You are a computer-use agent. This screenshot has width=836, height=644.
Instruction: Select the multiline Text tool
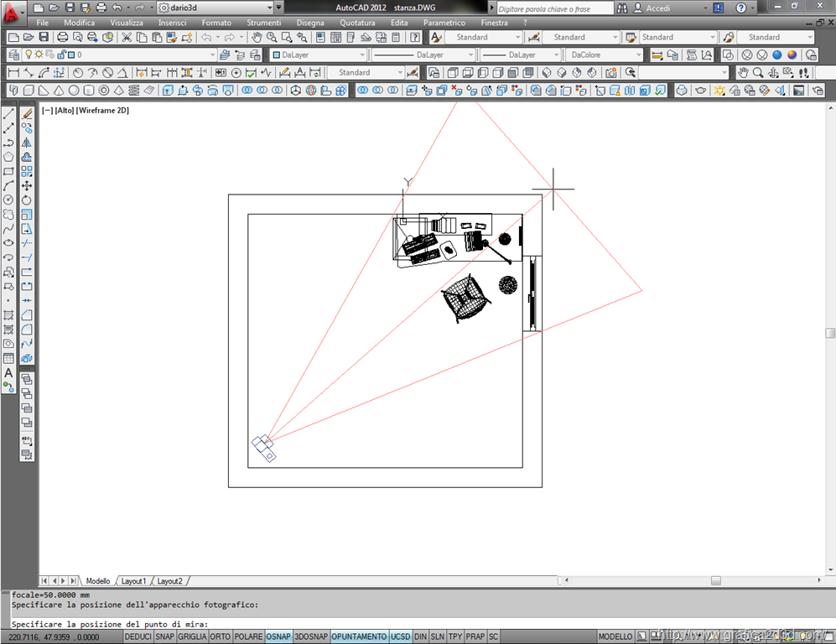8,372
